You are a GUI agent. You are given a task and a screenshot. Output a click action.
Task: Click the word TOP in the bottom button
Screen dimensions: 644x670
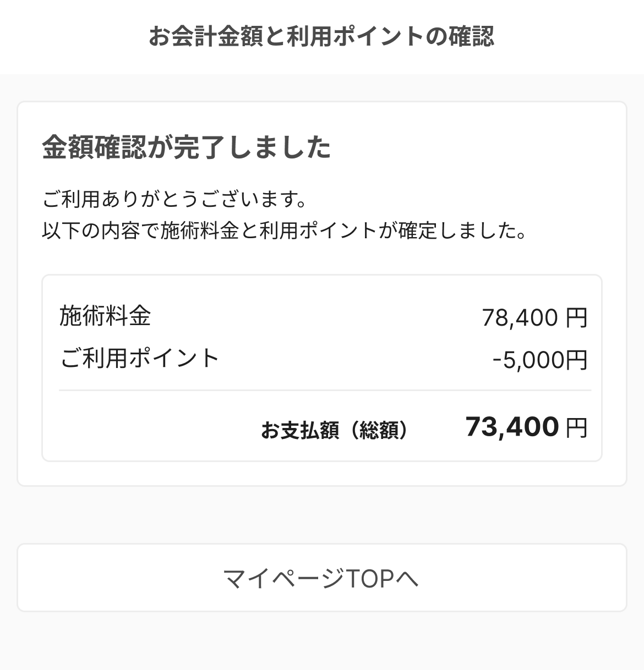coord(370,578)
